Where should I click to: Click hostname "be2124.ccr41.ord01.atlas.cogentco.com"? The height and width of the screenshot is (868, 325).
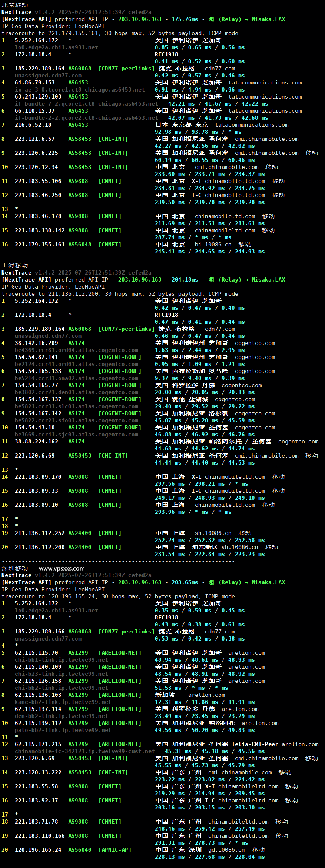[76, 364]
